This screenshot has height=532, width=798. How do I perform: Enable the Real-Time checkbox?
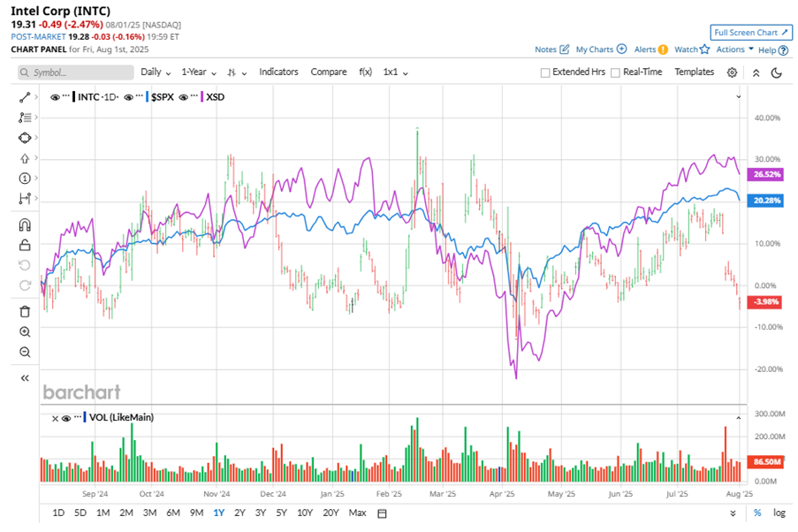(615, 72)
